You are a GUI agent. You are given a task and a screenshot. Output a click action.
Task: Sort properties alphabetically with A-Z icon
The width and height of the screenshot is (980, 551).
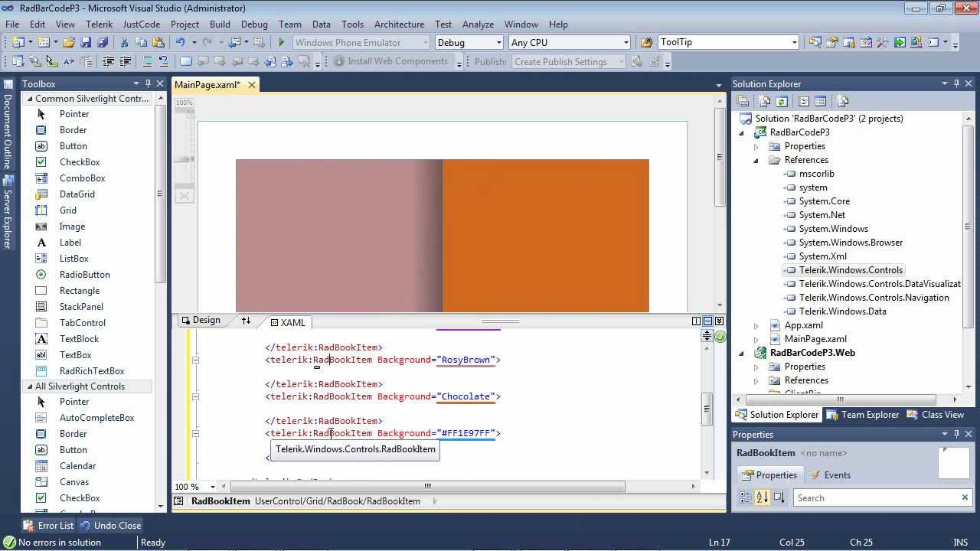click(762, 497)
